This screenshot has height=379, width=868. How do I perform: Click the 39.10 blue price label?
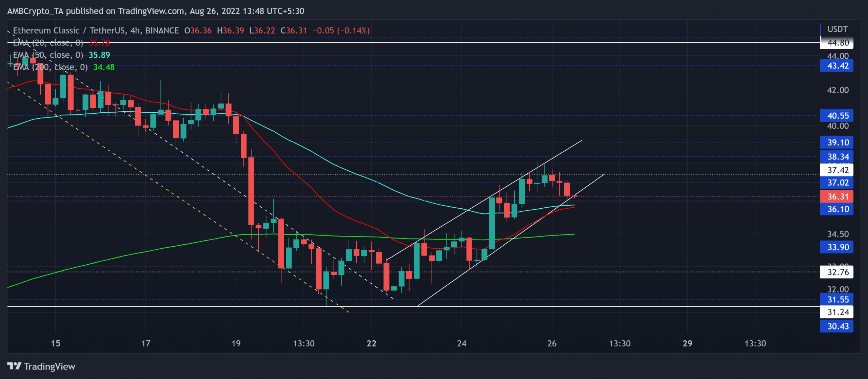click(836, 143)
